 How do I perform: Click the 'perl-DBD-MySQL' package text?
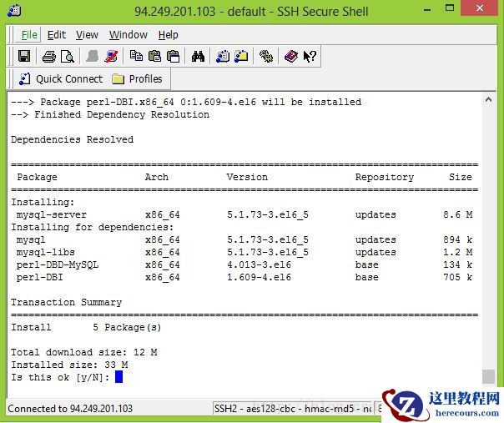point(58,264)
